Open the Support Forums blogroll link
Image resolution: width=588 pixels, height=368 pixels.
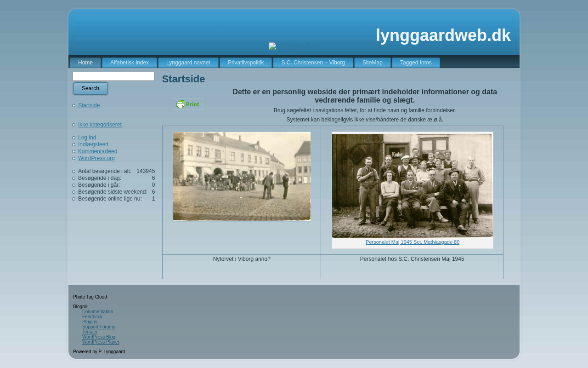click(x=99, y=327)
